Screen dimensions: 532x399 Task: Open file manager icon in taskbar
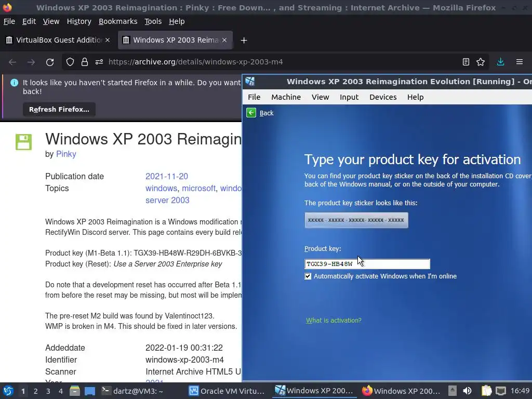pyautogui.click(x=75, y=391)
